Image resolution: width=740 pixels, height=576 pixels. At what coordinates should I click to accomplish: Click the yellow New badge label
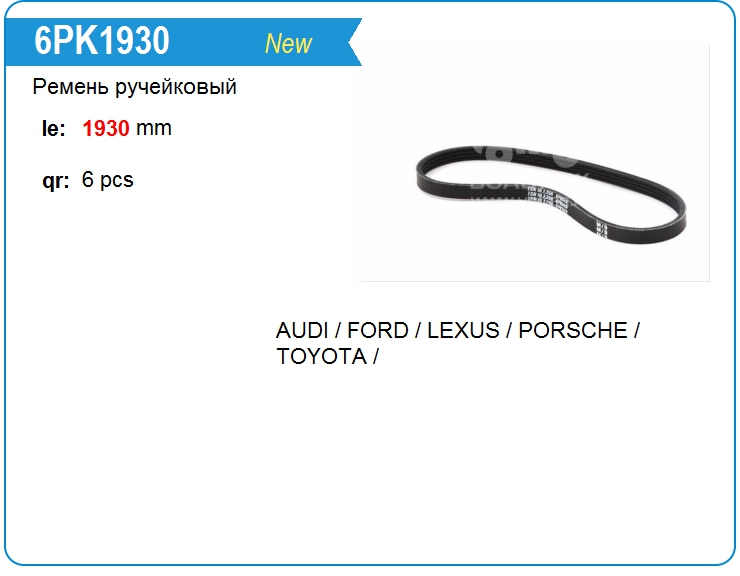click(x=288, y=43)
